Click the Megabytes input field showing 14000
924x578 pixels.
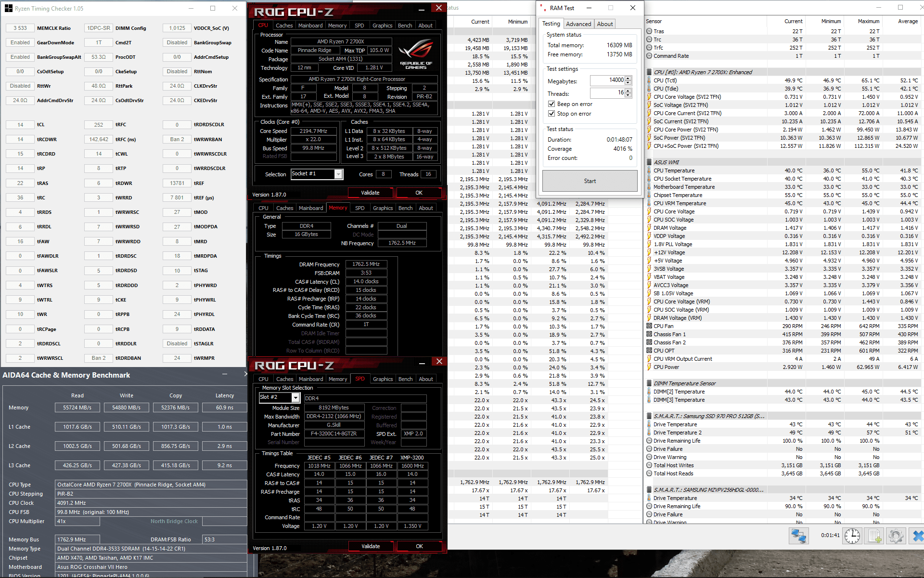pos(607,80)
